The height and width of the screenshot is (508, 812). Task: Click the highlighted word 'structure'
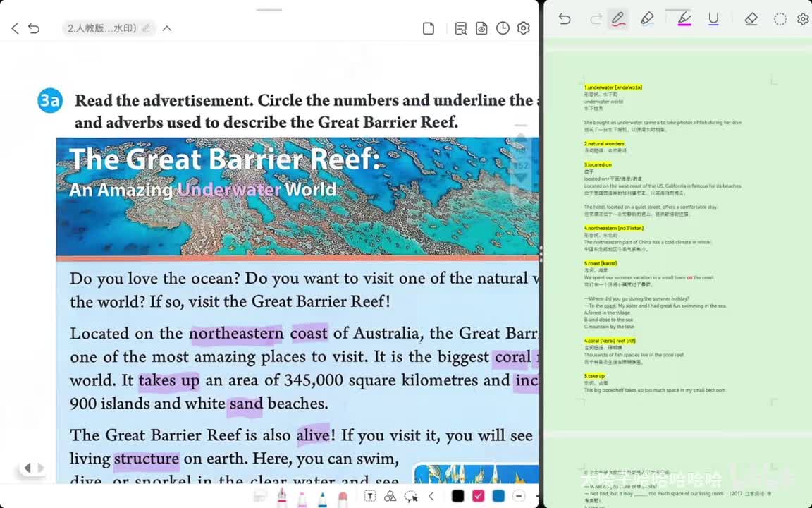147,459
